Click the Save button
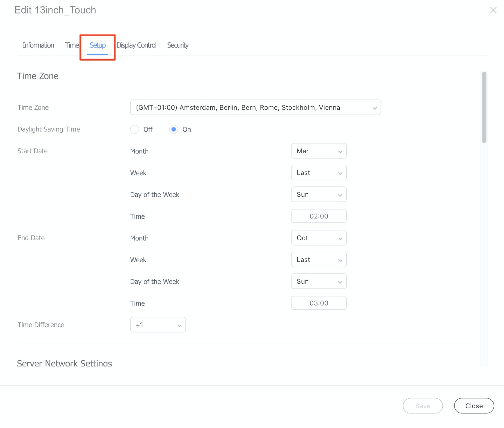The width and height of the screenshot is (504, 428). pos(423,406)
